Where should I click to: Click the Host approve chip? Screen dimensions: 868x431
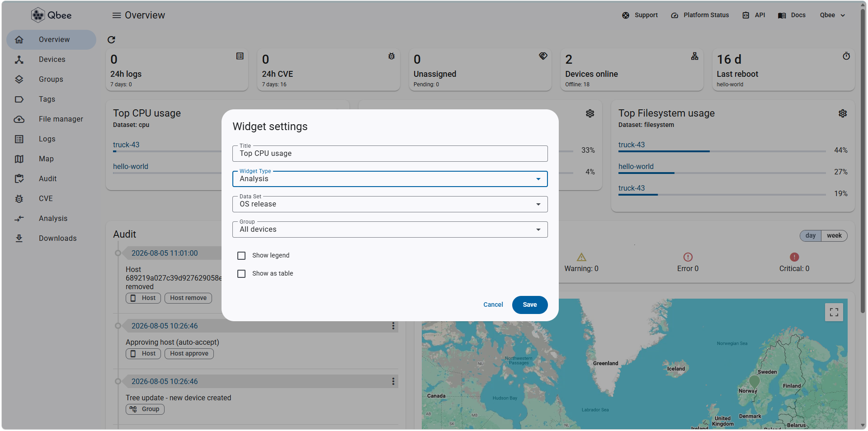(189, 354)
